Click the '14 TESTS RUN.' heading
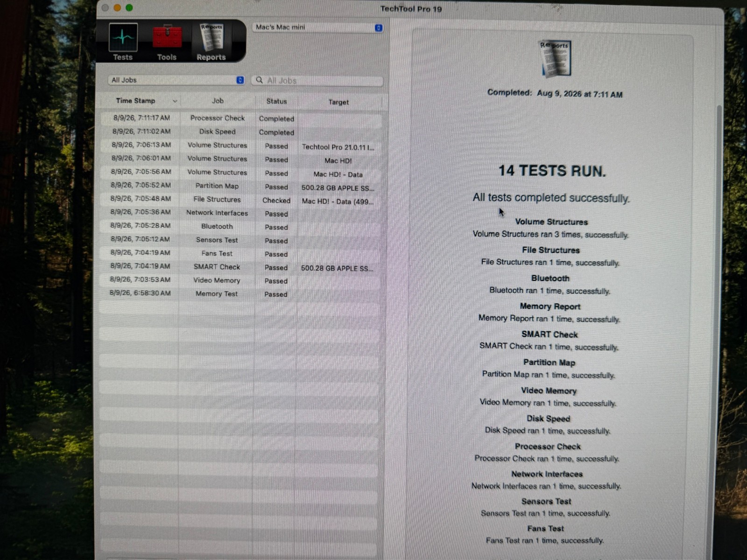This screenshot has width=747, height=560. (552, 171)
